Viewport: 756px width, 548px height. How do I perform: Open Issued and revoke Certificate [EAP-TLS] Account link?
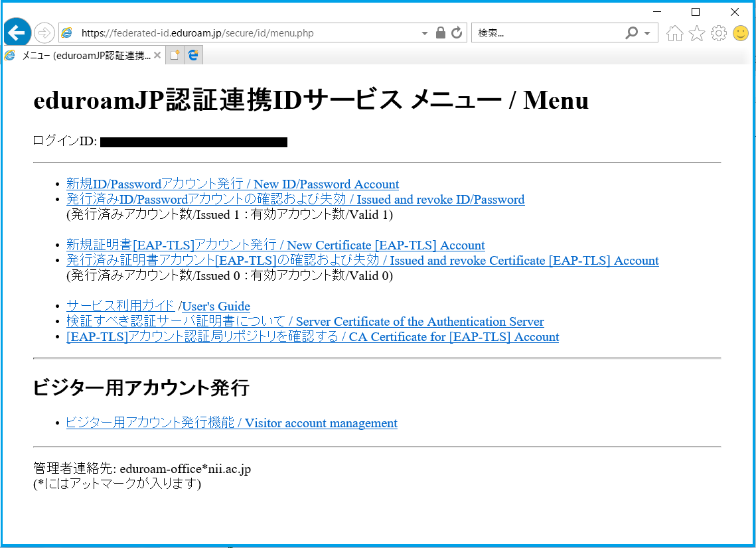[x=362, y=261]
